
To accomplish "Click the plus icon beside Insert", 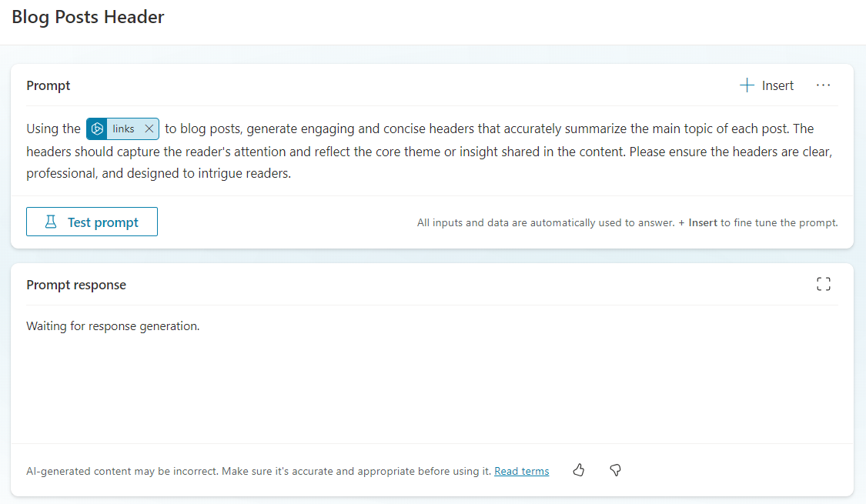I will (745, 85).
